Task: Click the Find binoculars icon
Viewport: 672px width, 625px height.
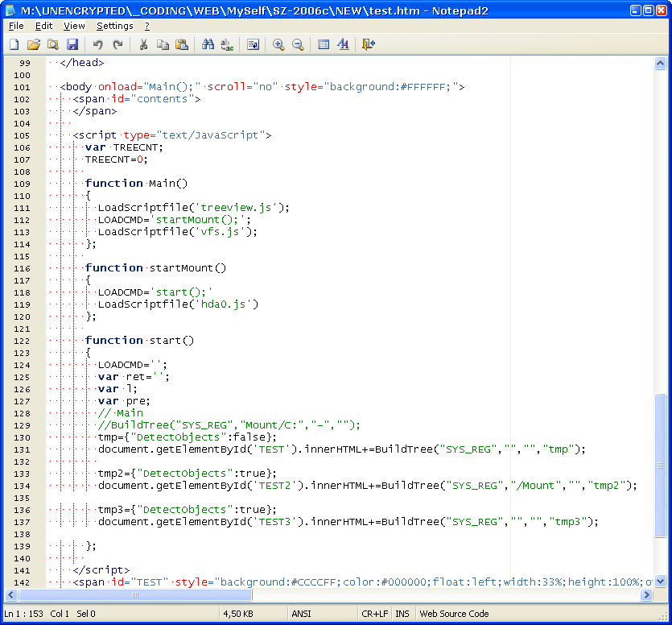Action: pyautogui.click(x=208, y=44)
